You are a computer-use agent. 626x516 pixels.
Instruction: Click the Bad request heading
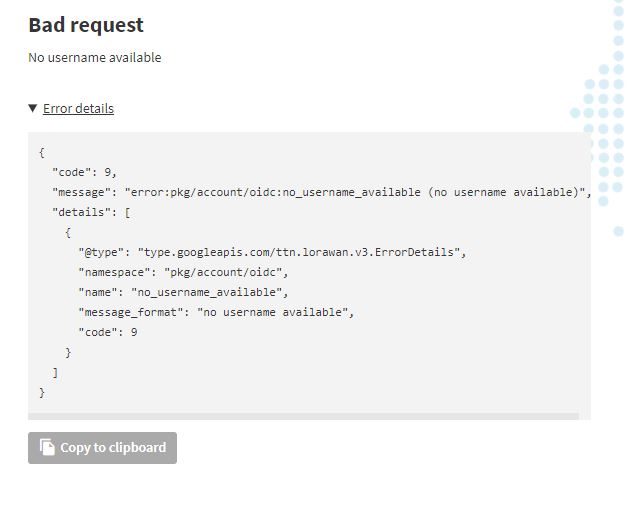point(86,25)
